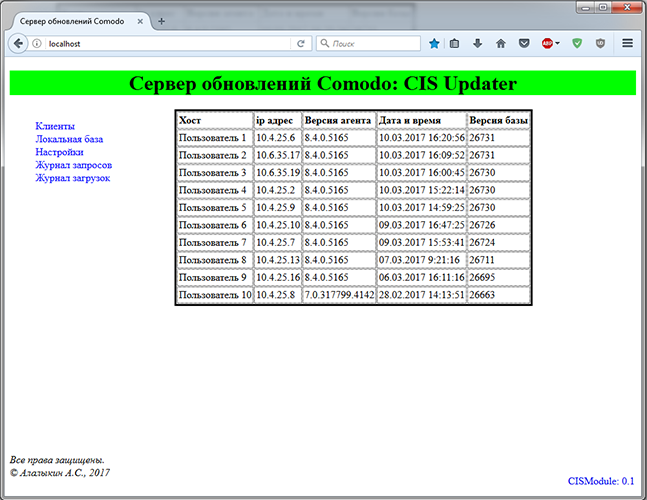The width and height of the screenshot is (647, 500).
Task: Select the Пользователь 7 host cell
Action: 215,243
